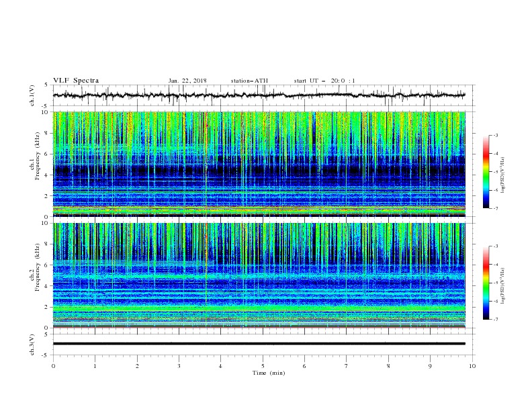Click the "ch.1(V)" waveform axis label
Image resolution: width=532 pixels, height=411 pixels.
coord(32,95)
